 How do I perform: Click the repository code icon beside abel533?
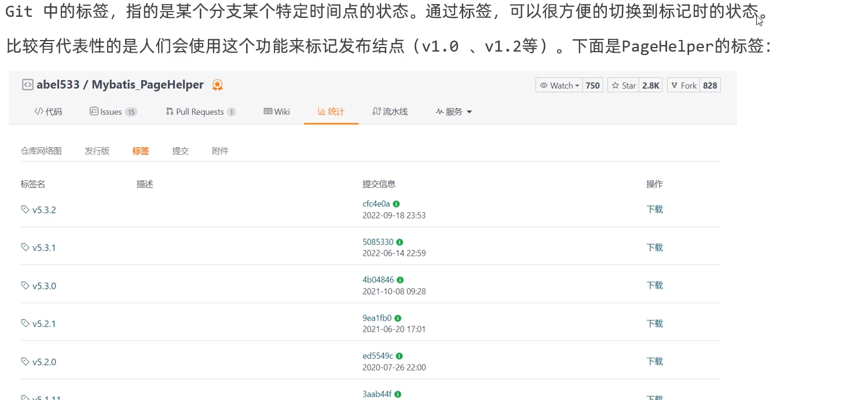[x=27, y=85]
